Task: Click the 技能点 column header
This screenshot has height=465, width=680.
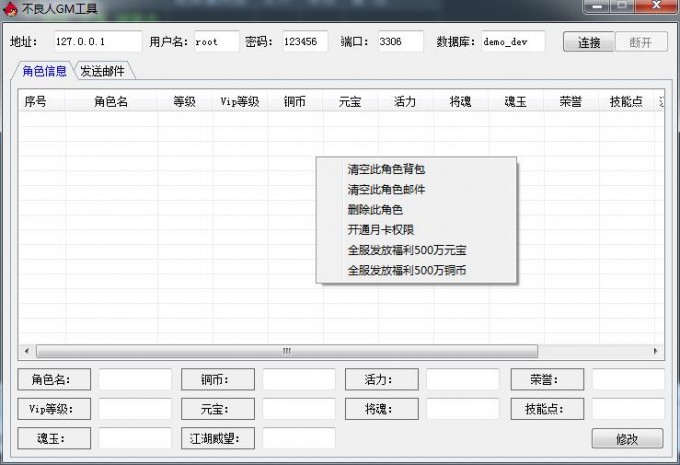Action: click(x=626, y=102)
